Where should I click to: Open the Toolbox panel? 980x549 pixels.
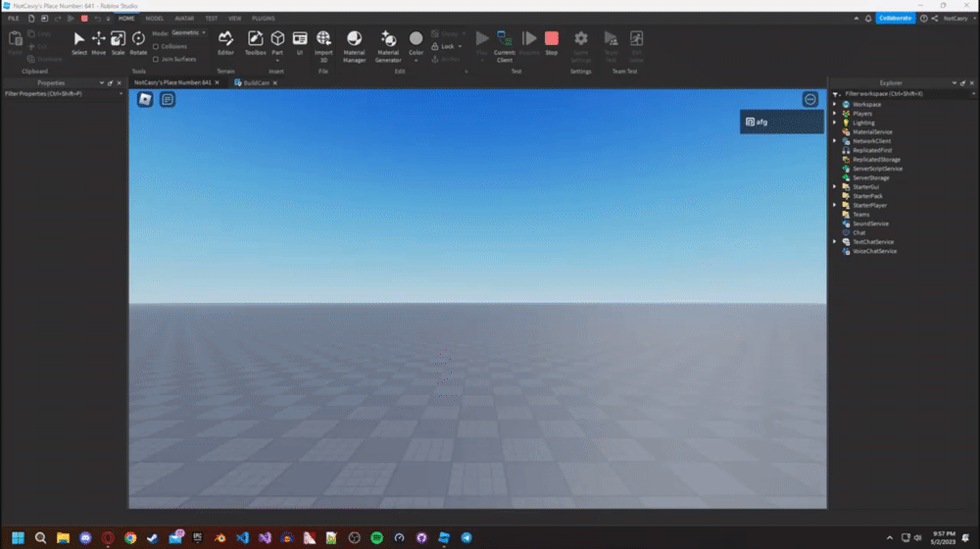(x=255, y=43)
